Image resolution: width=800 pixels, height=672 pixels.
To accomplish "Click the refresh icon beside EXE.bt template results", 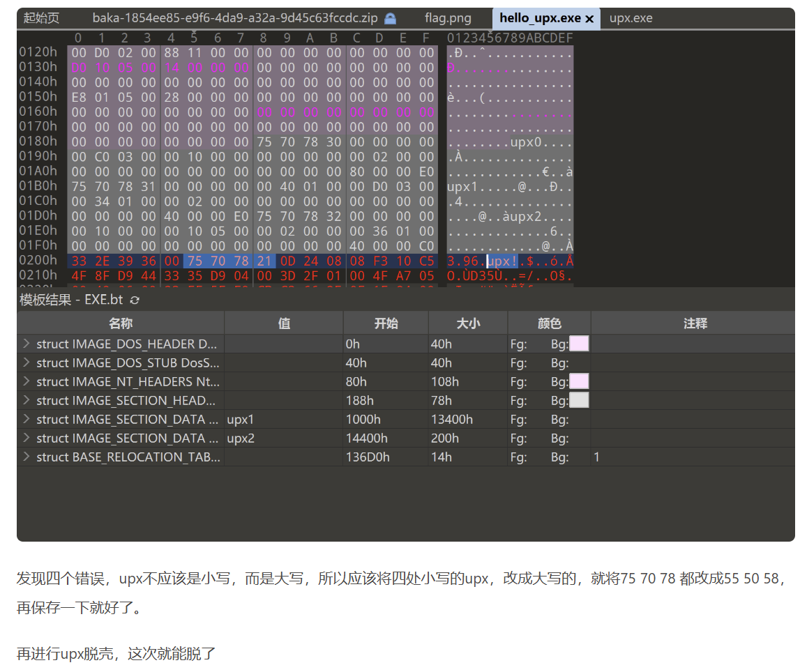I will [135, 300].
